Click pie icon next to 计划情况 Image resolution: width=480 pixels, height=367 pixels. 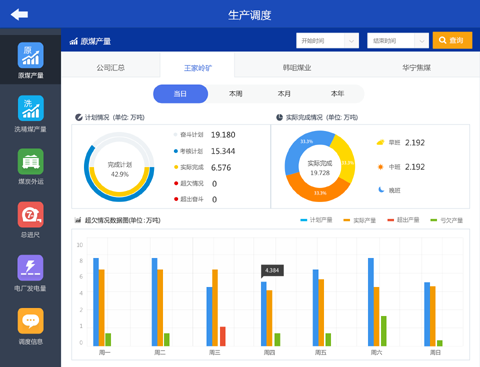[79, 117]
